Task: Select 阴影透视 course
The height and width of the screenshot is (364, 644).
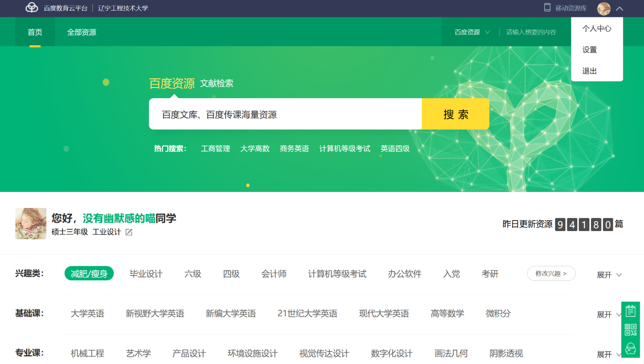Action: pyautogui.click(x=506, y=353)
